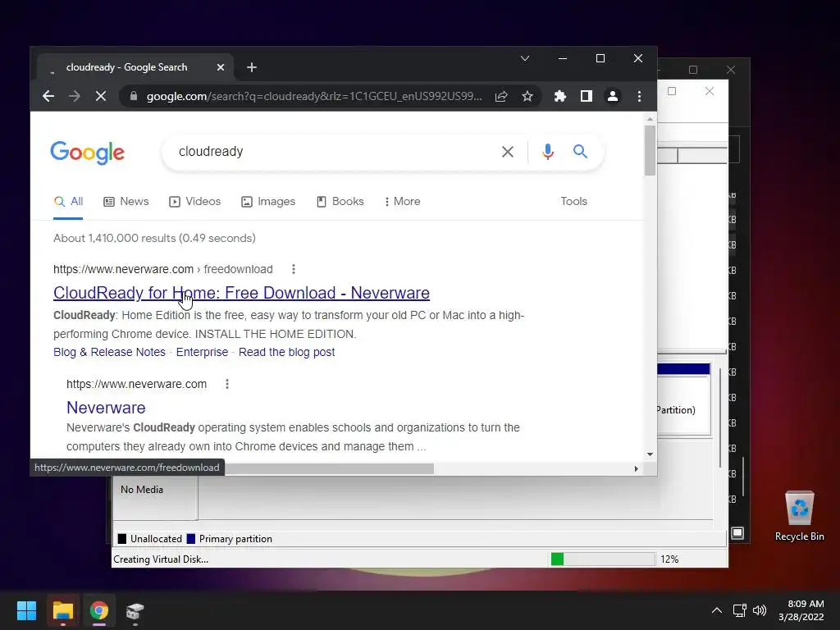
Task: Click the No Media disk label
Action: pos(141,490)
